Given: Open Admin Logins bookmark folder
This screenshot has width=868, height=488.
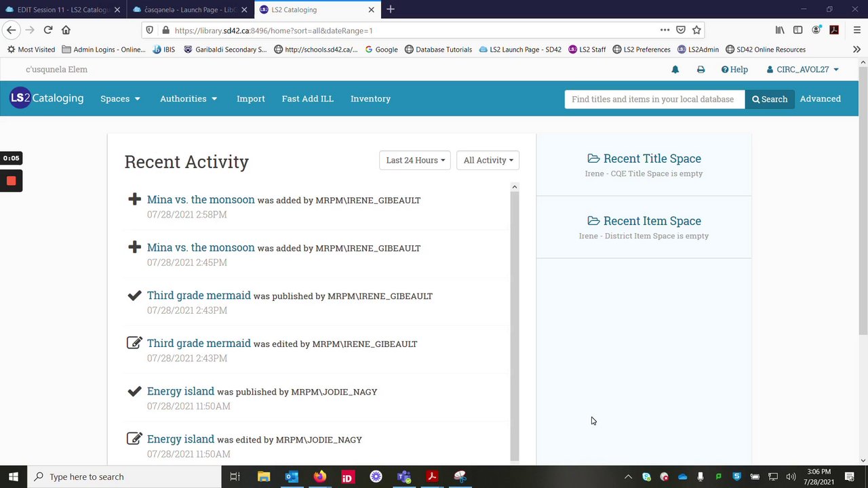Looking at the screenshot, I should click(104, 49).
